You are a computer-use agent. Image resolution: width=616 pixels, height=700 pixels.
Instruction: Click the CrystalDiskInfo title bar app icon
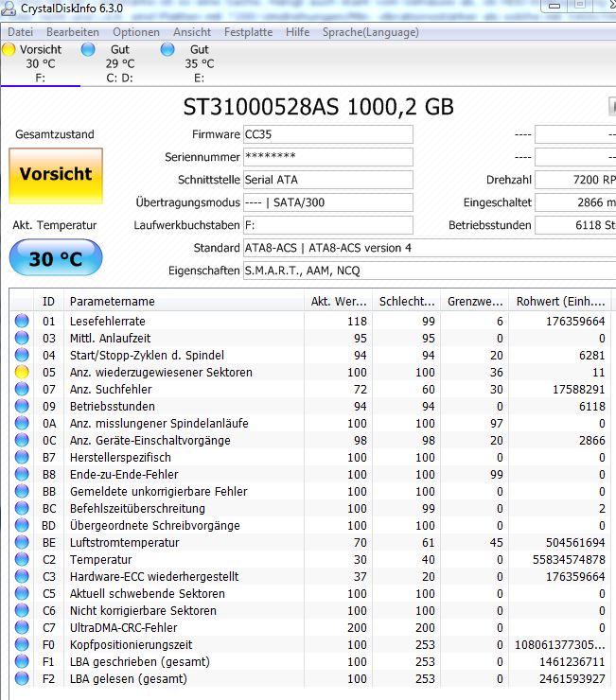9,9
